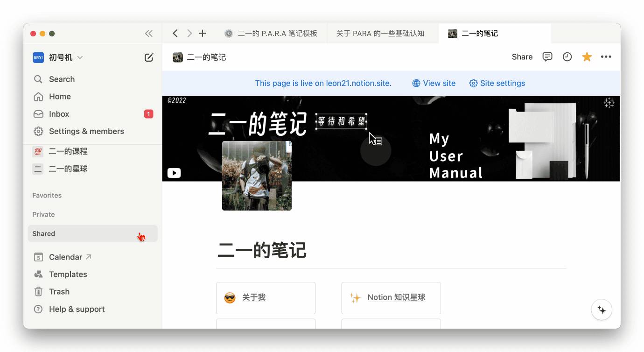The width and height of the screenshot is (644, 352).
Task: Open Settings & members
Action: [x=93, y=131]
